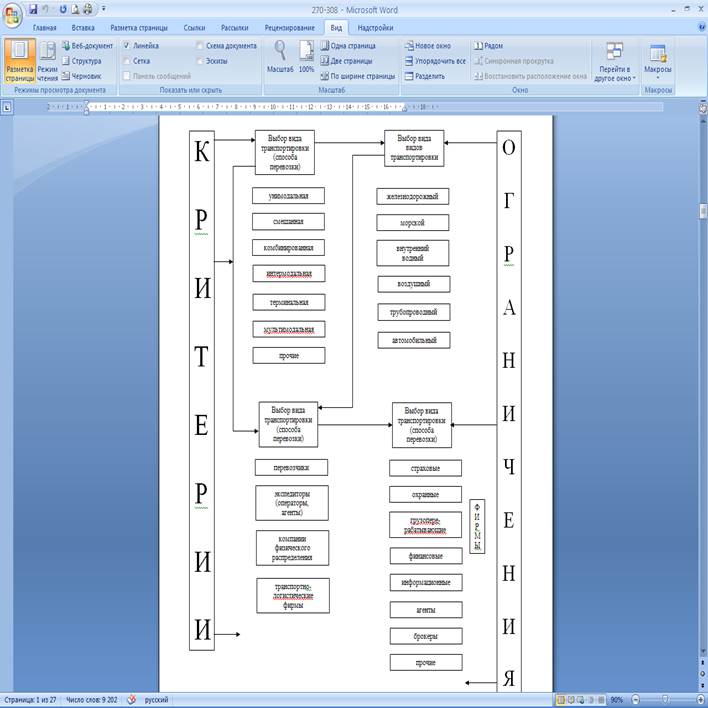708x708 pixels.
Task: Enable Схема документа checkbox
Action: point(200,46)
